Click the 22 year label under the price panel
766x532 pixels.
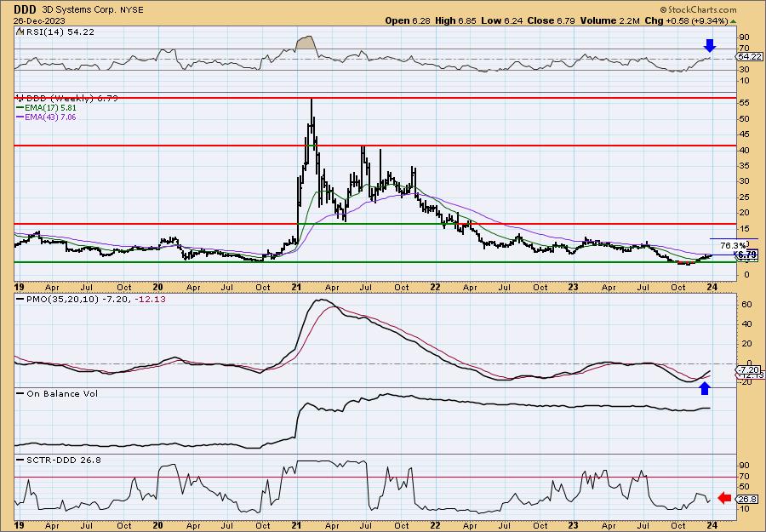coord(435,287)
